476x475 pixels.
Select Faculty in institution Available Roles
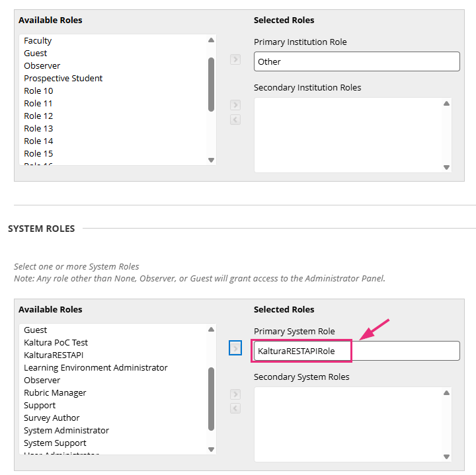tap(38, 41)
